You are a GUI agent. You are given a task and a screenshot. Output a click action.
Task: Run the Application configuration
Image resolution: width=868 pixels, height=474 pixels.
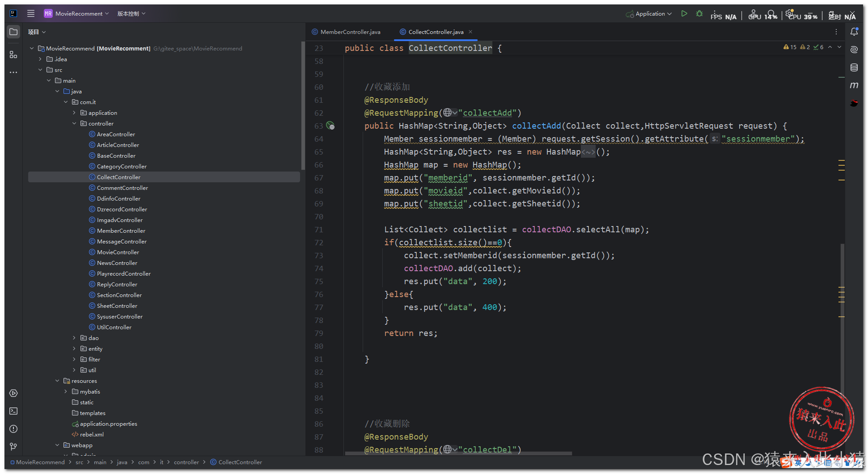point(684,13)
